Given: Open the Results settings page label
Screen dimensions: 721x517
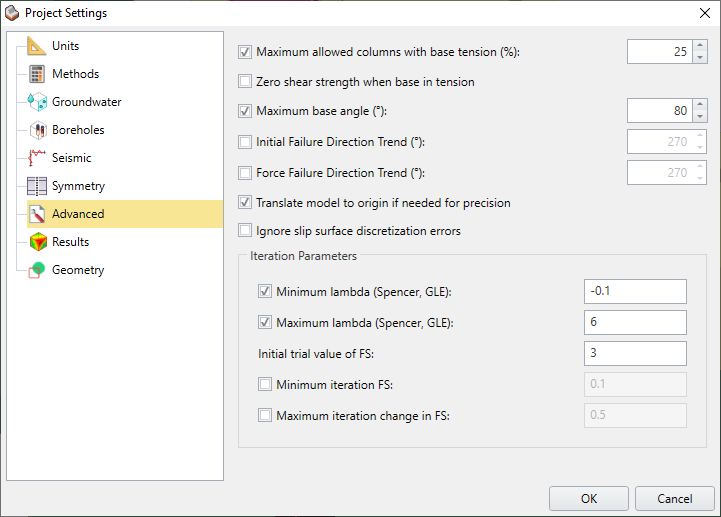Looking at the screenshot, I should (70, 242).
